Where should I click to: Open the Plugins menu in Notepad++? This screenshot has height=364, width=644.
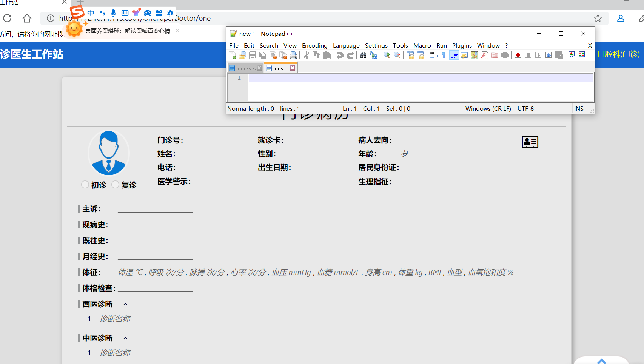(462, 45)
